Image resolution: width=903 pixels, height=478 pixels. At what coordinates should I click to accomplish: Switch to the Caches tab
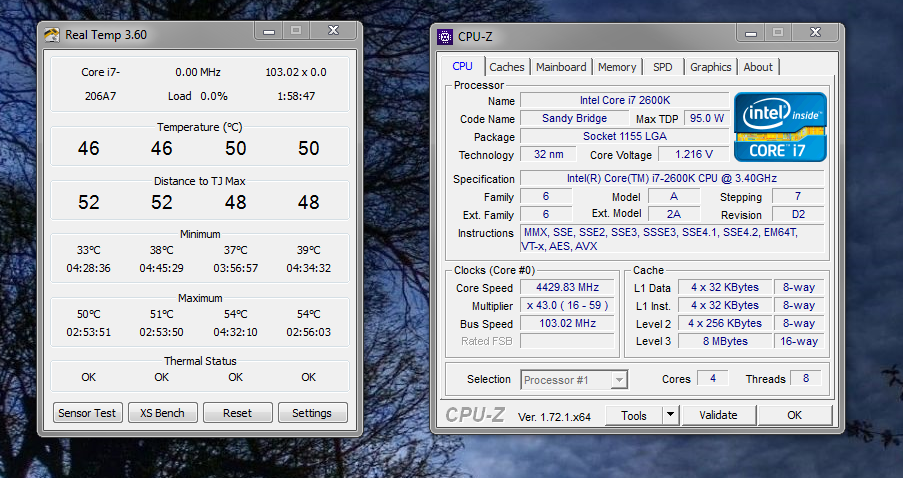point(507,67)
